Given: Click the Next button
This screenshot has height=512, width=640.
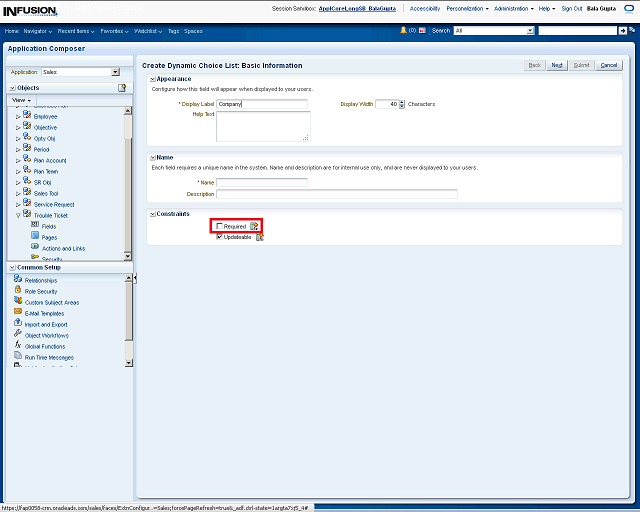Looking at the screenshot, I should [557, 65].
